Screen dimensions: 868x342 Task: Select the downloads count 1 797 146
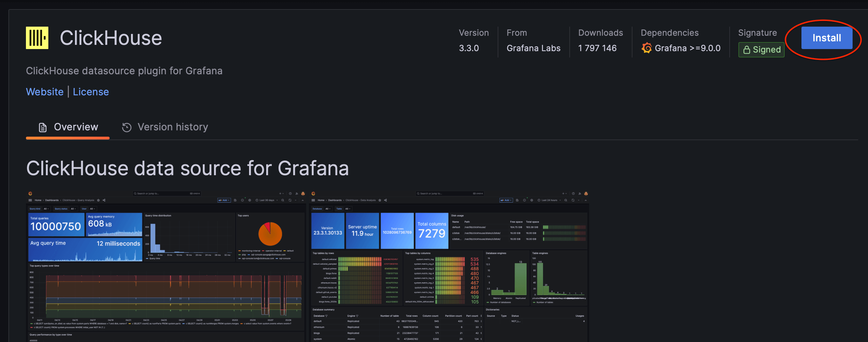(x=597, y=48)
